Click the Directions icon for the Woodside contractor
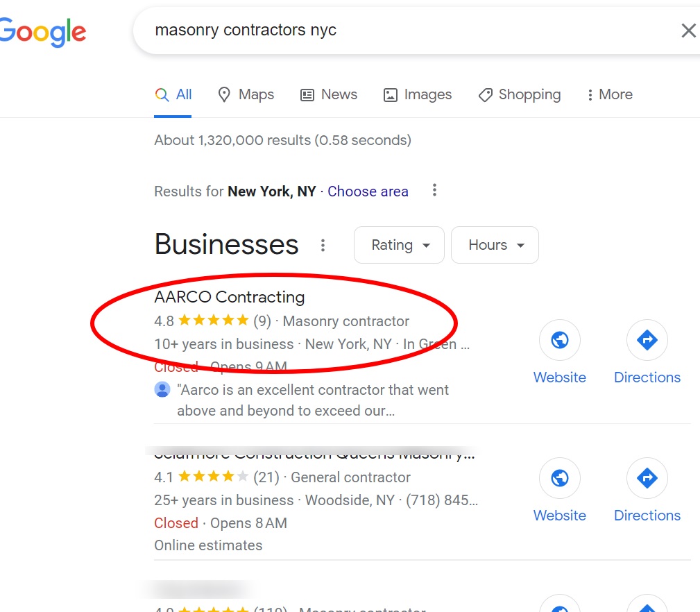Image resolution: width=700 pixels, height=612 pixels. tap(647, 478)
